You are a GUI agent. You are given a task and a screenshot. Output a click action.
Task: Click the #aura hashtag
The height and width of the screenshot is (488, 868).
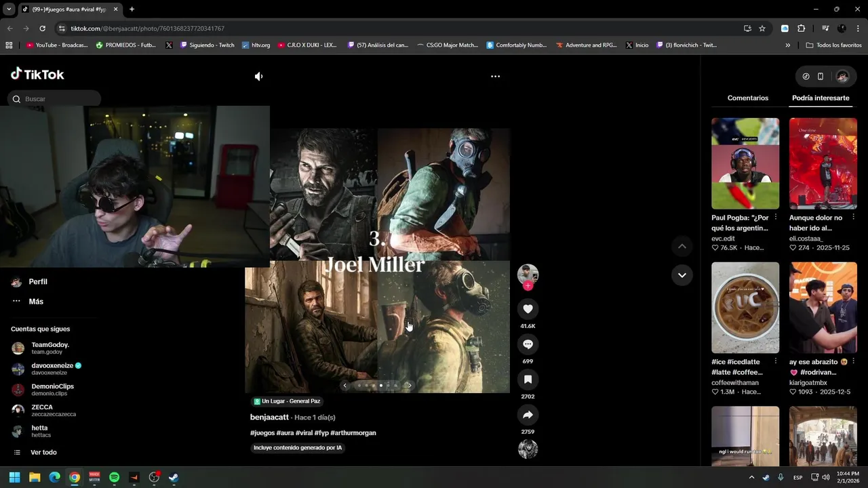pyautogui.click(x=285, y=433)
